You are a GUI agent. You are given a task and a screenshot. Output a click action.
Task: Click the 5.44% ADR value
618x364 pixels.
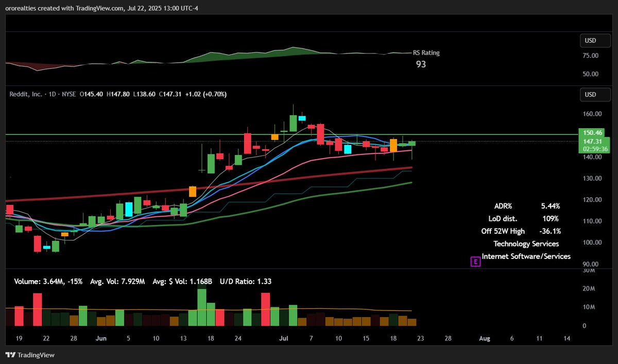[551, 206]
